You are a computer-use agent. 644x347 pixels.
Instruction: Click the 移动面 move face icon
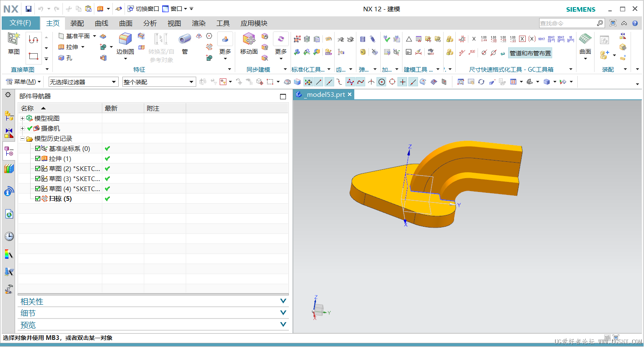pyautogui.click(x=249, y=39)
